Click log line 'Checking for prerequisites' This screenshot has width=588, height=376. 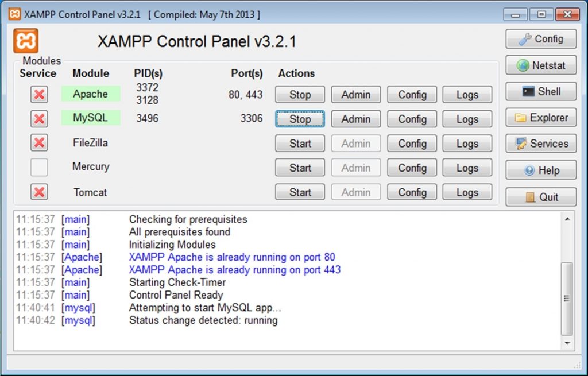point(188,219)
